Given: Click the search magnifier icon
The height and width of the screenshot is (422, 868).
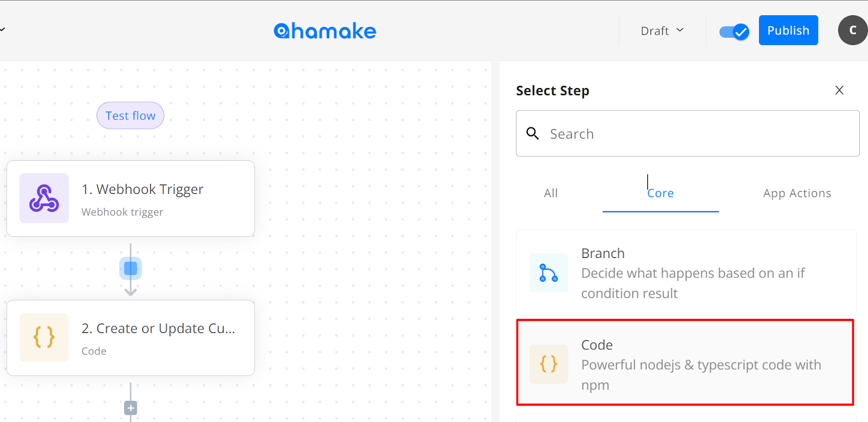Looking at the screenshot, I should click(x=533, y=134).
